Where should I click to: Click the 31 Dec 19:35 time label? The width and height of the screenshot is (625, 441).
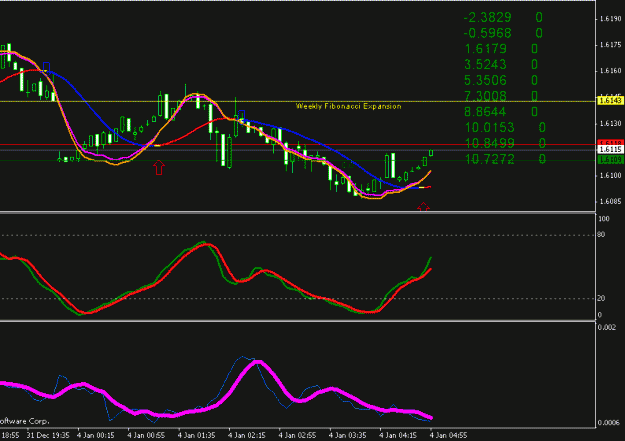click(x=48, y=435)
